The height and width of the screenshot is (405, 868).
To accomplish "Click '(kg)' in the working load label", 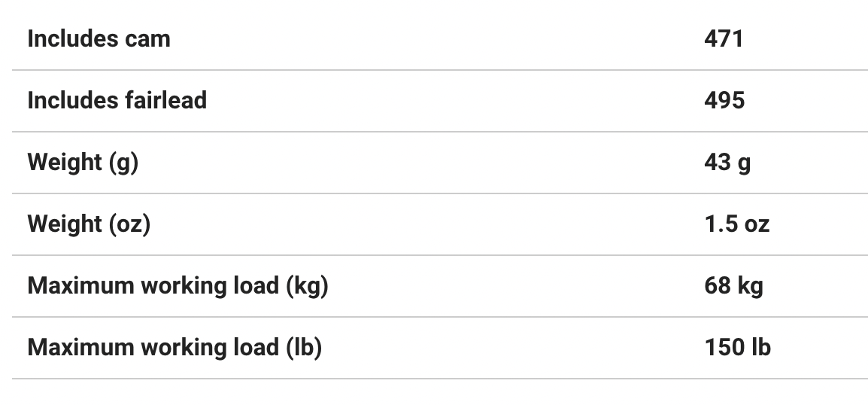I will tap(307, 286).
